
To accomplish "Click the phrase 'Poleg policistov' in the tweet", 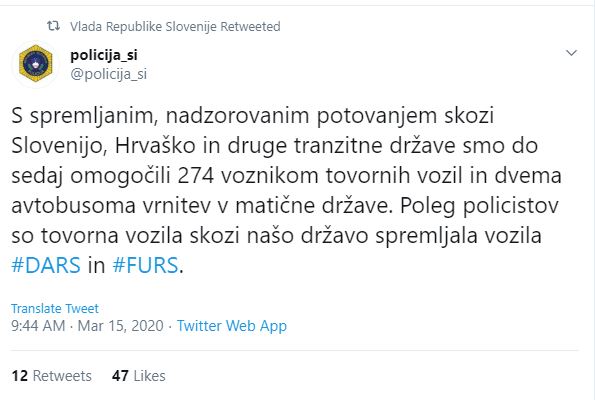I will [x=479, y=206].
